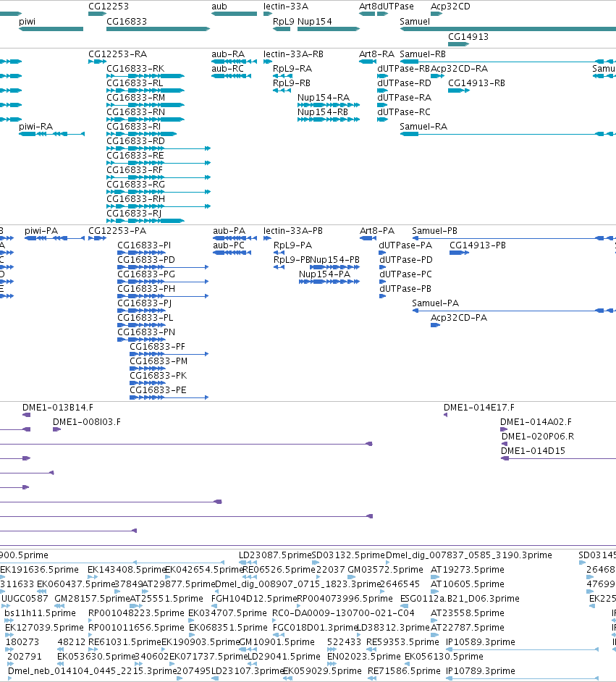Select protein Acp32CD-PA
This screenshot has width=616, height=682.
click(x=459, y=318)
